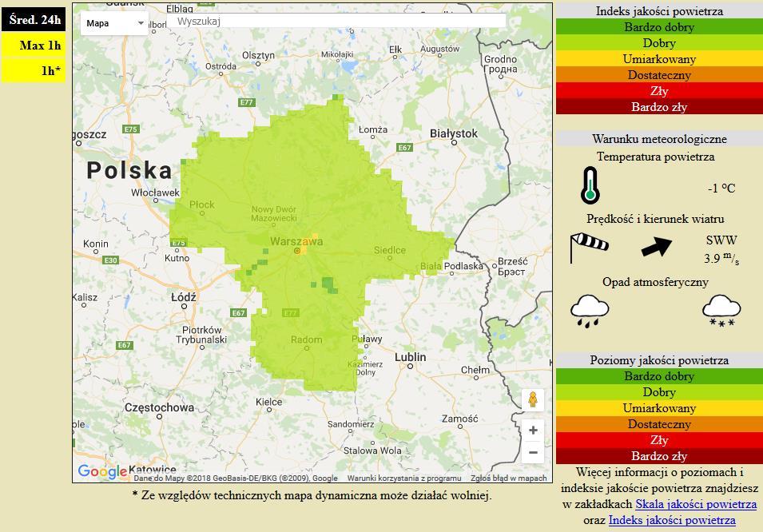Click the -1 °C temperature value
This screenshot has width=763, height=532.
coord(721,189)
